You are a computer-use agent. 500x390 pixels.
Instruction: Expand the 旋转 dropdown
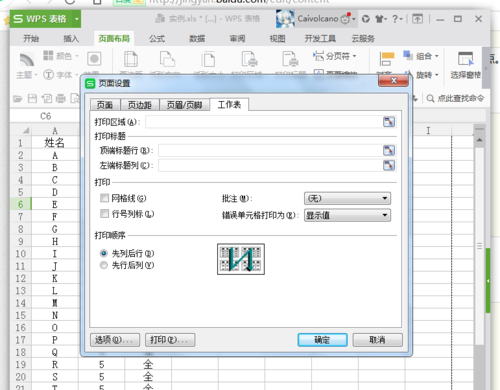pyautogui.click(x=437, y=75)
